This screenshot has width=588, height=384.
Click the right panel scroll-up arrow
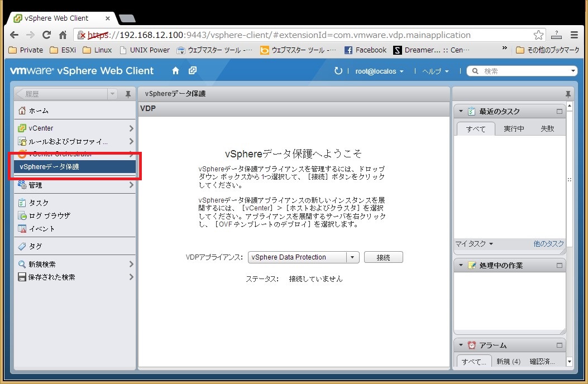[570, 107]
